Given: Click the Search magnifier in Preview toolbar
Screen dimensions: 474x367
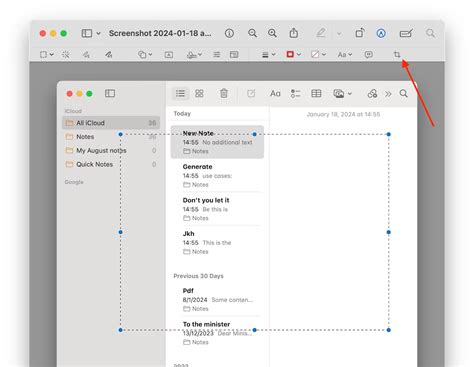Looking at the screenshot, I should click(x=430, y=33).
